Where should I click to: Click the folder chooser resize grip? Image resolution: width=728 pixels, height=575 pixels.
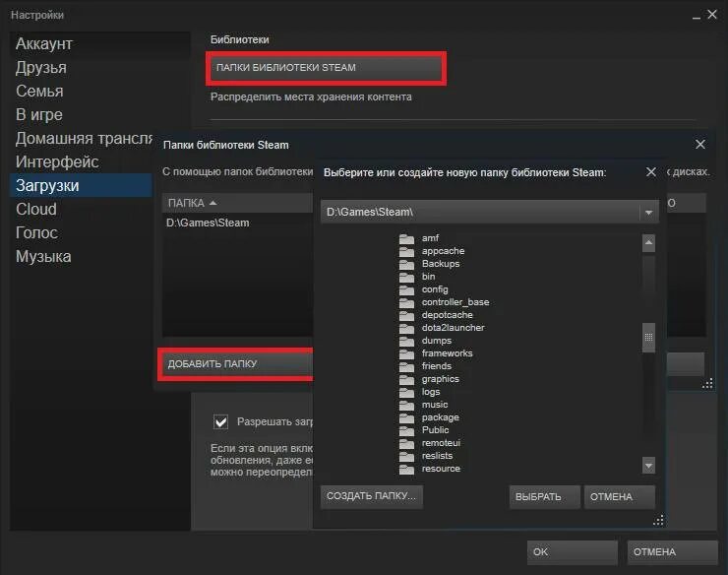tap(658, 520)
